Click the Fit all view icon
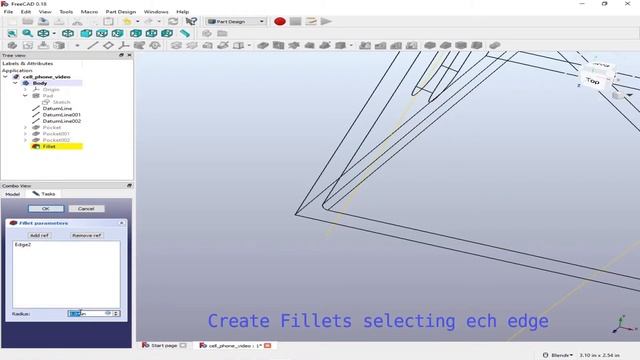The image size is (640, 360). [x=12, y=33]
